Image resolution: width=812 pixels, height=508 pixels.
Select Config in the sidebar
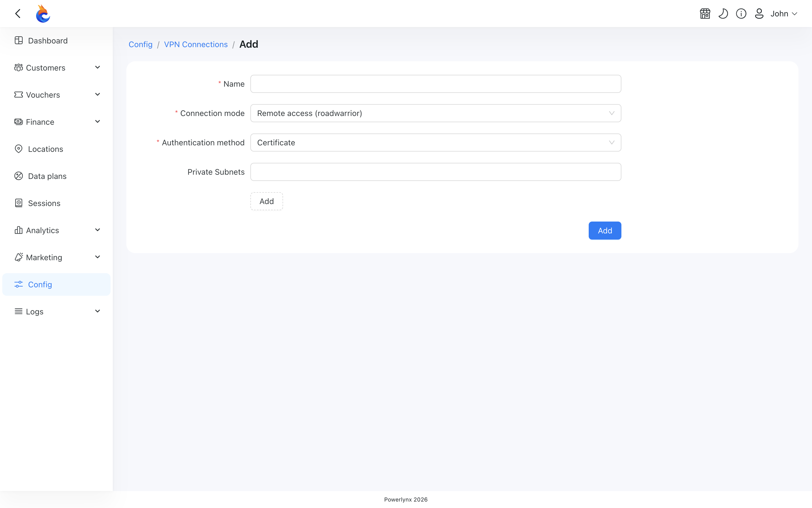[56, 284]
